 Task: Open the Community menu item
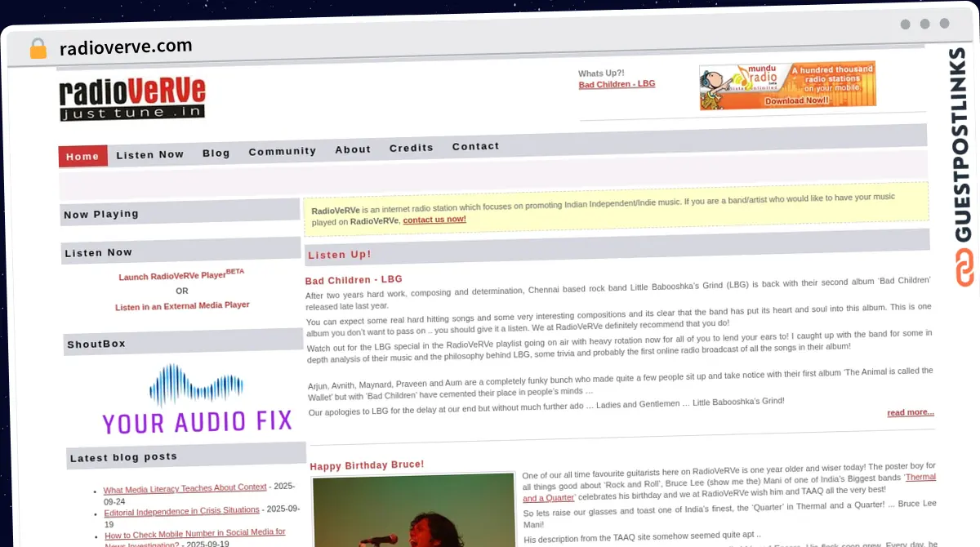click(282, 152)
